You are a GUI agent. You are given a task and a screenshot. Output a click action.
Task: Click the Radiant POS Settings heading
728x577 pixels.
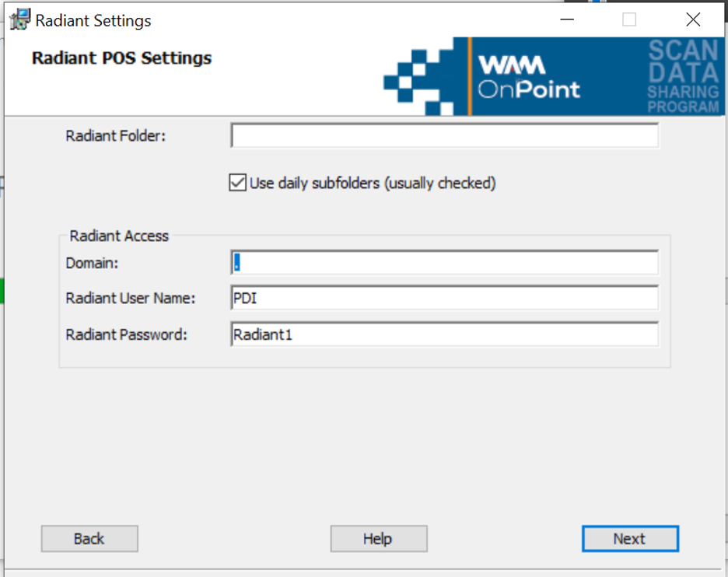[x=121, y=58]
